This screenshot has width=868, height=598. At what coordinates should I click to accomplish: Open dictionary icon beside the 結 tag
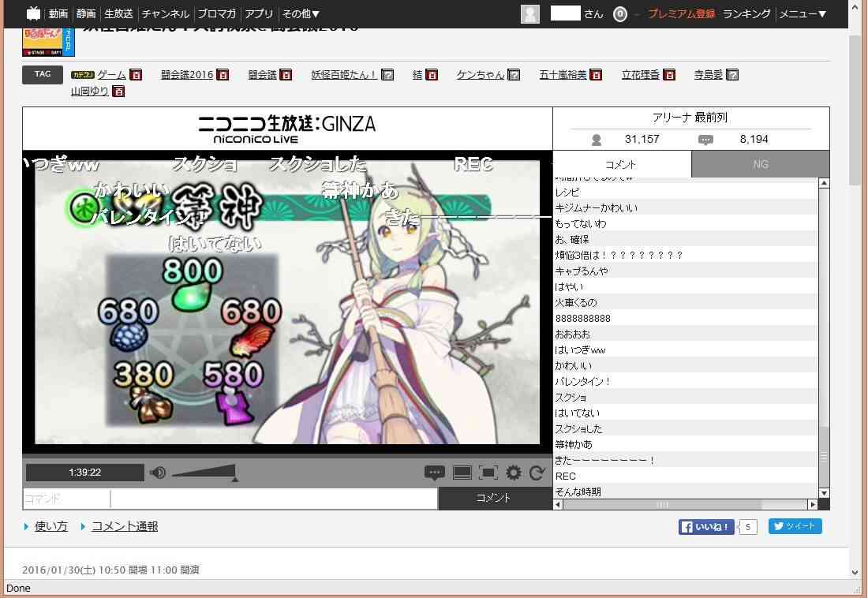[x=432, y=75]
